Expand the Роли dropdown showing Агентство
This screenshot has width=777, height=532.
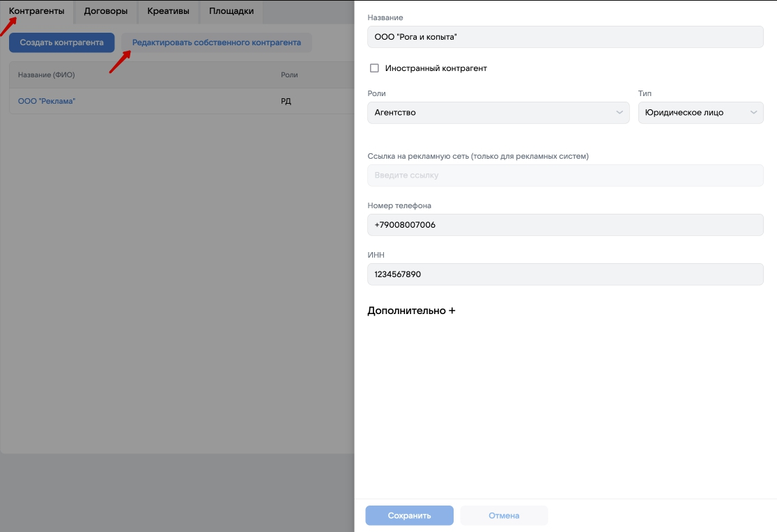coord(498,113)
